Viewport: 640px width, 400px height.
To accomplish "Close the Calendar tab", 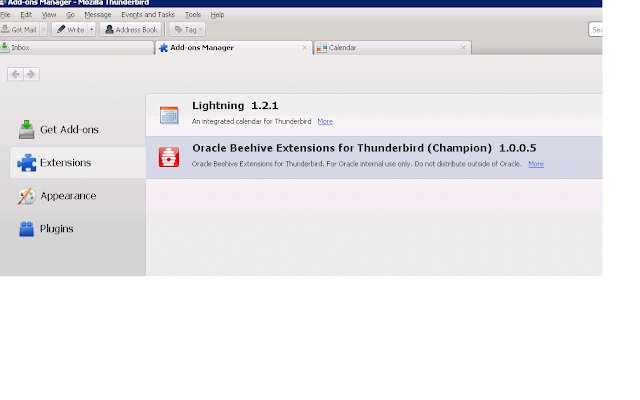I will 463,47.
